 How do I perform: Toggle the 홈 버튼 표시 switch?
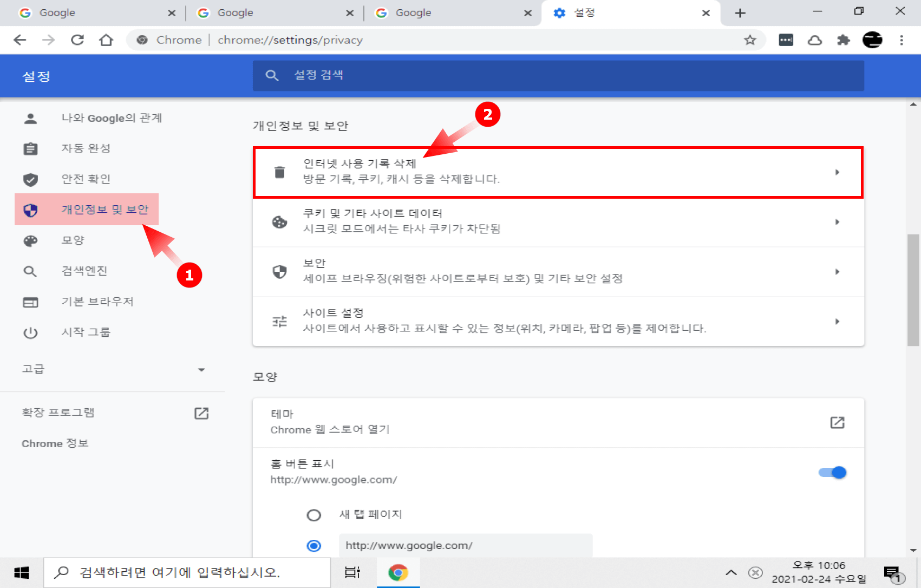832,473
